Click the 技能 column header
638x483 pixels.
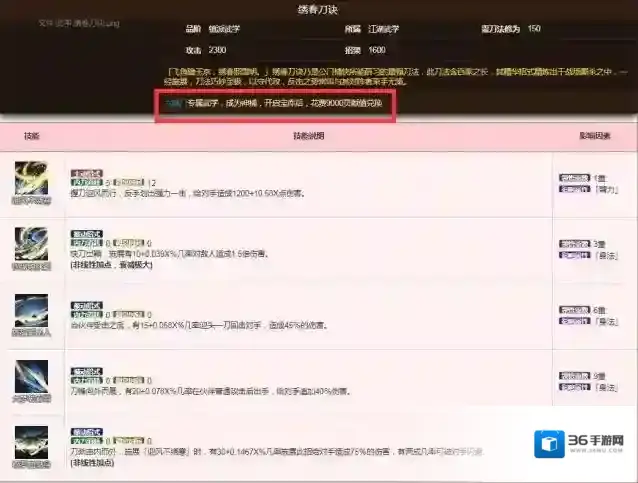click(x=31, y=136)
